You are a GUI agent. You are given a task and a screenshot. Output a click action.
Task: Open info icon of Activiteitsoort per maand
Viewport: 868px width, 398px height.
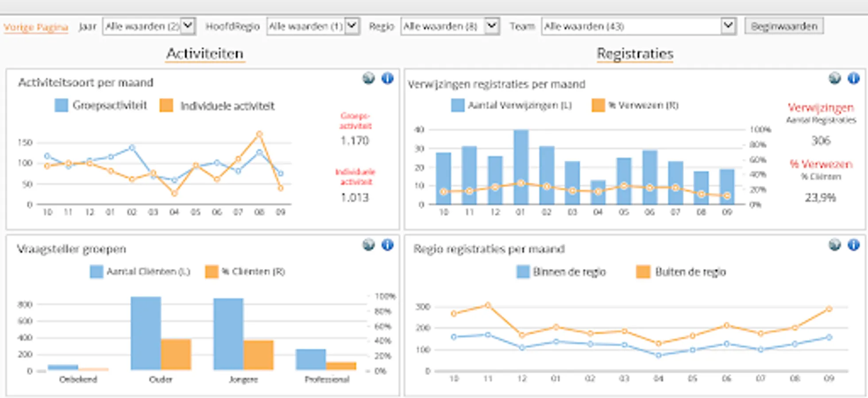pos(387,78)
